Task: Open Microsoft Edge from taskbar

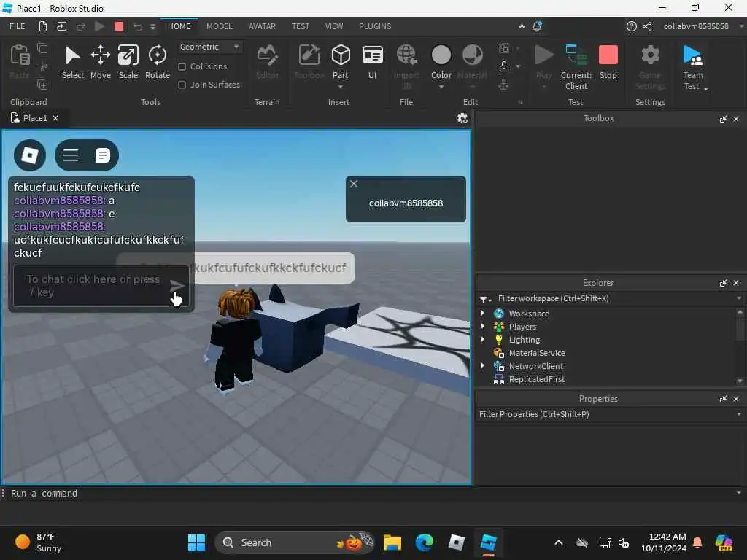Action: point(424,542)
